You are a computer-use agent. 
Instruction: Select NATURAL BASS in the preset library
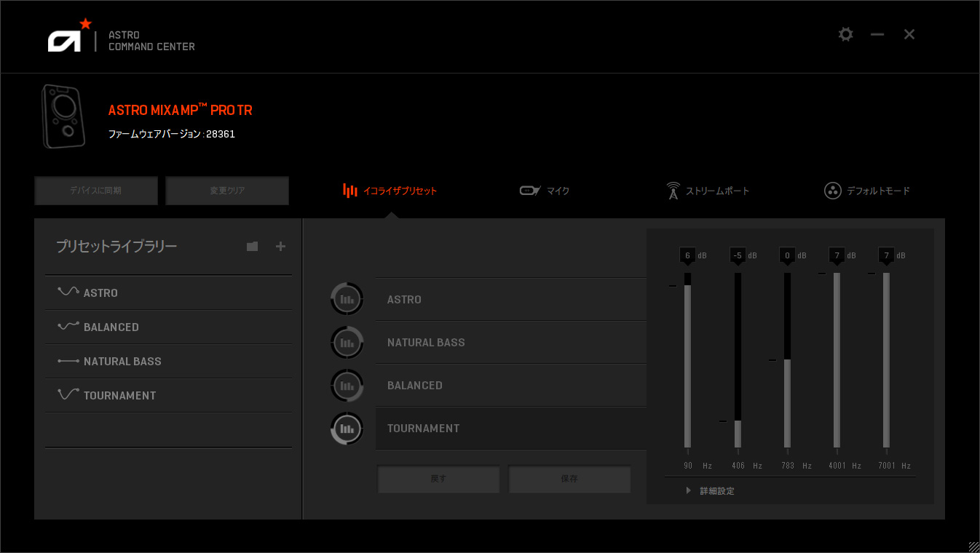point(168,361)
